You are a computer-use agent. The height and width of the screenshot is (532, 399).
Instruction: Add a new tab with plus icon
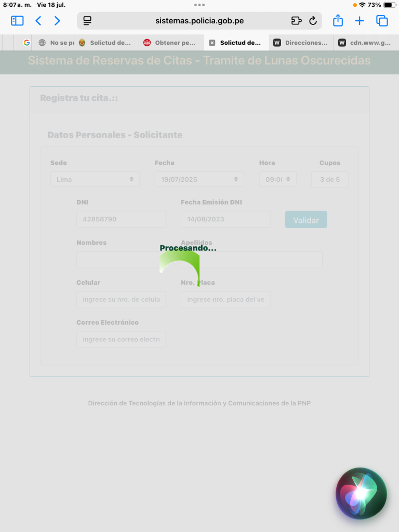point(360,21)
